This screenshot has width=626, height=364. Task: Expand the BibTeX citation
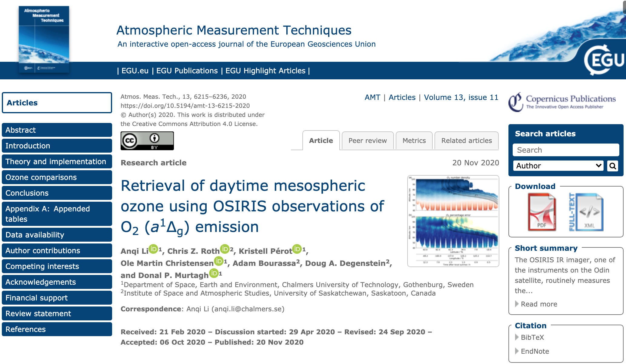[532, 337]
